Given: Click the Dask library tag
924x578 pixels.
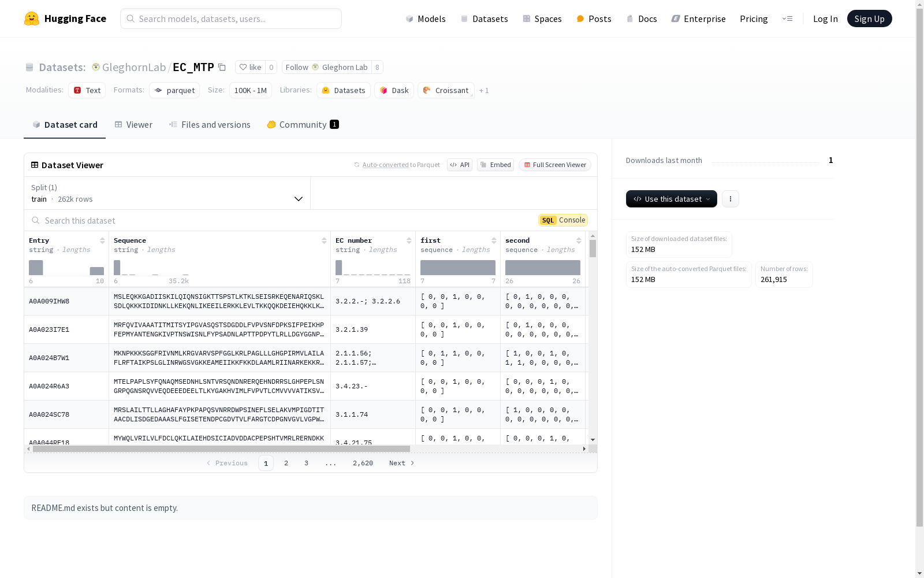Looking at the screenshot, I should (x=394, y=90).
